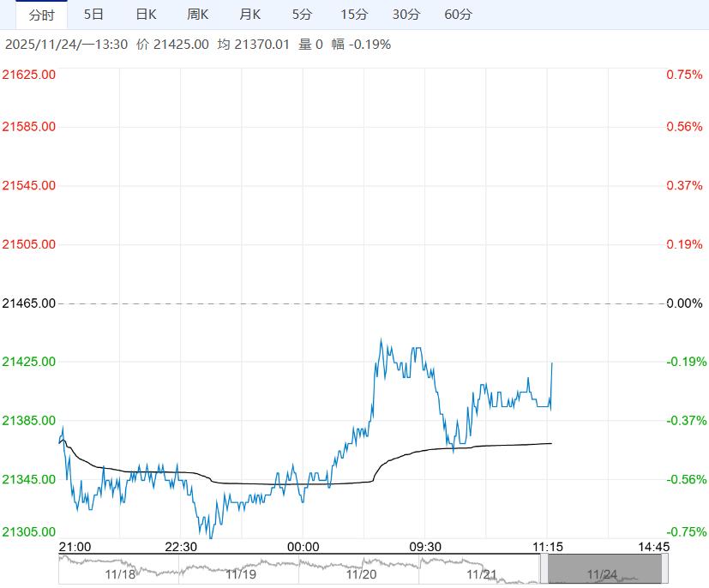Click the 00:00 time axis label
The image size is (709, 588).
click(303, 547)
